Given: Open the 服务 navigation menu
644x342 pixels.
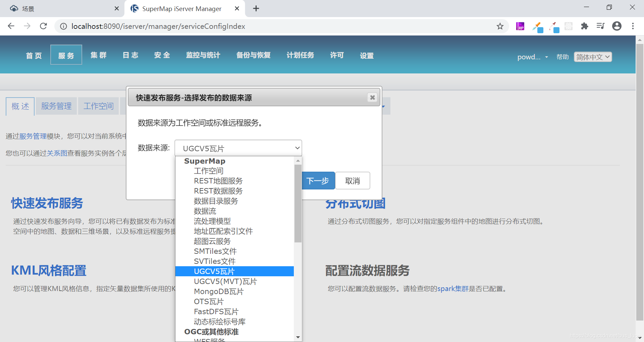Looking at the screenshot, I should point(66,55).
